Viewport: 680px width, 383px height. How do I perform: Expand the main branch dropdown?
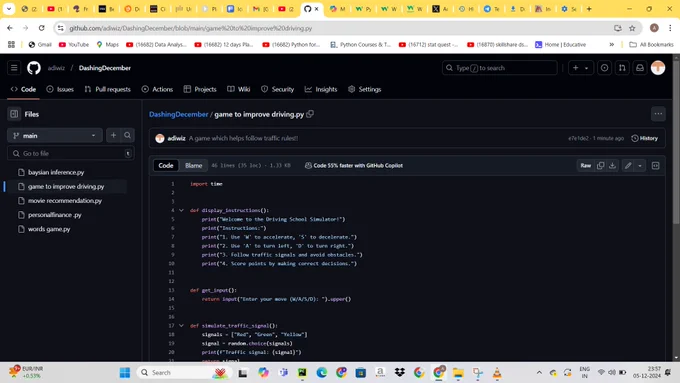pyautogui.click(x=55, y=135)
